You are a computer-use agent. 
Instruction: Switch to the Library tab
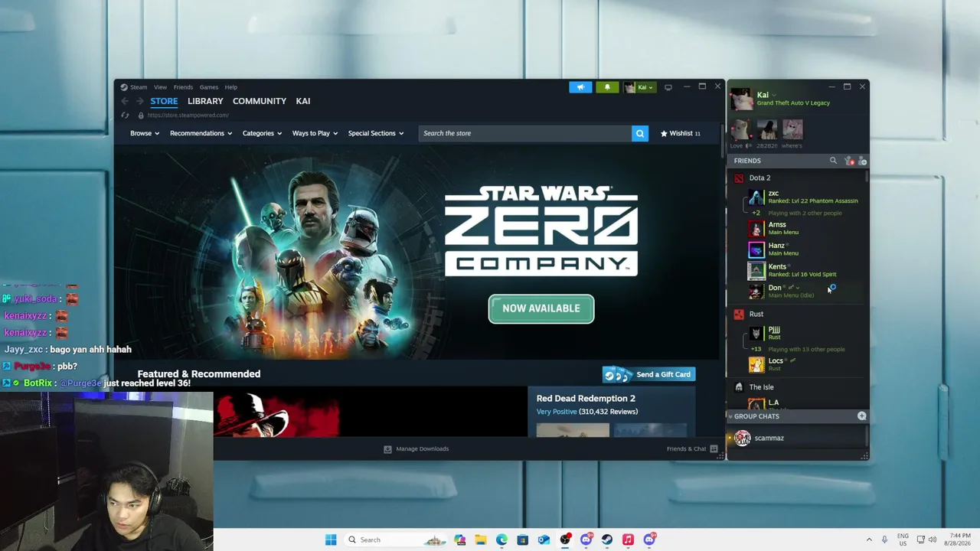(x=205, y=101)
